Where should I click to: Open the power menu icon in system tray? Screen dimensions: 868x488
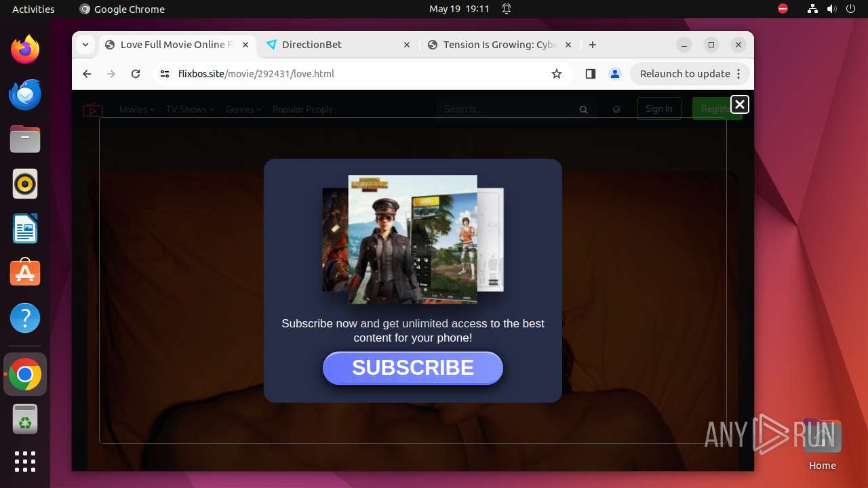(851, 9)
